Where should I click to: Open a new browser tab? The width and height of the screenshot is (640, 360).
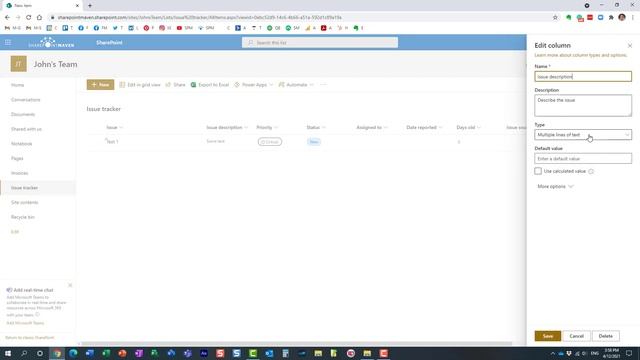click(x=90, y=6)
